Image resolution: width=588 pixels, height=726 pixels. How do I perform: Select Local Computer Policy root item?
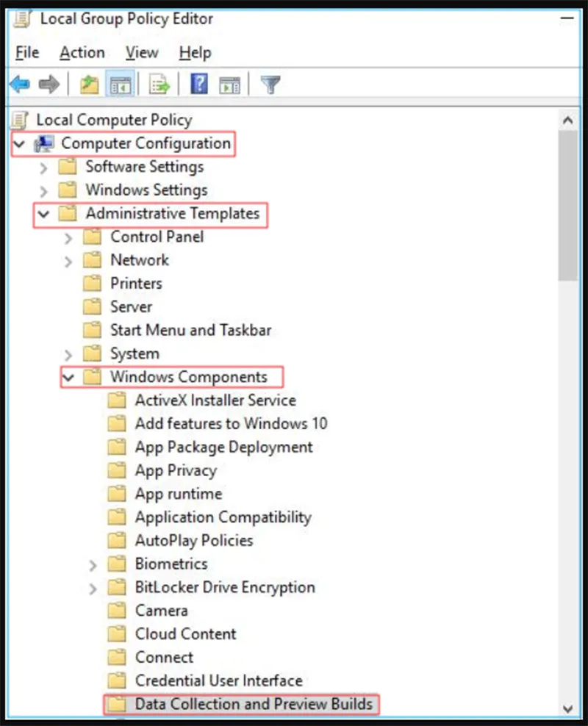[114, 120]
